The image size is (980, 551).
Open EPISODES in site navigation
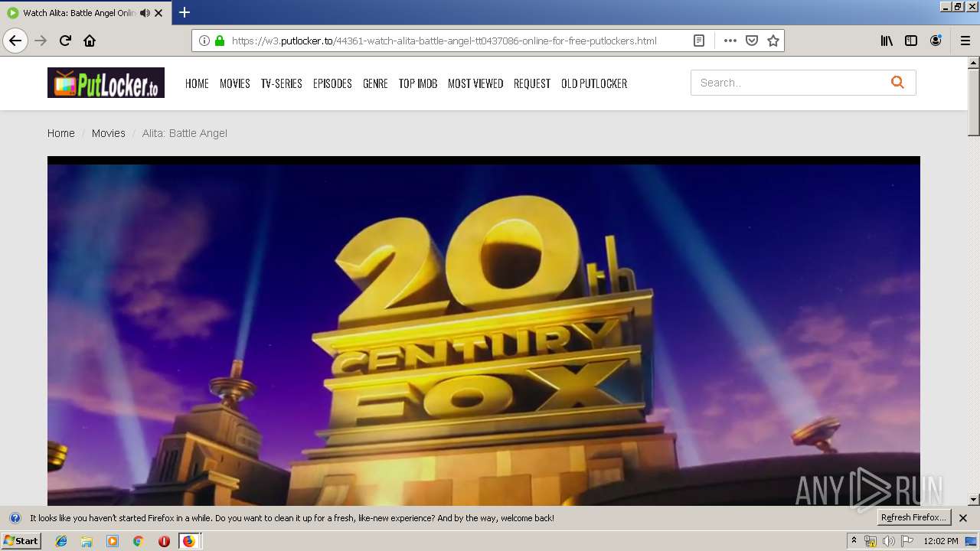point(332,83)
